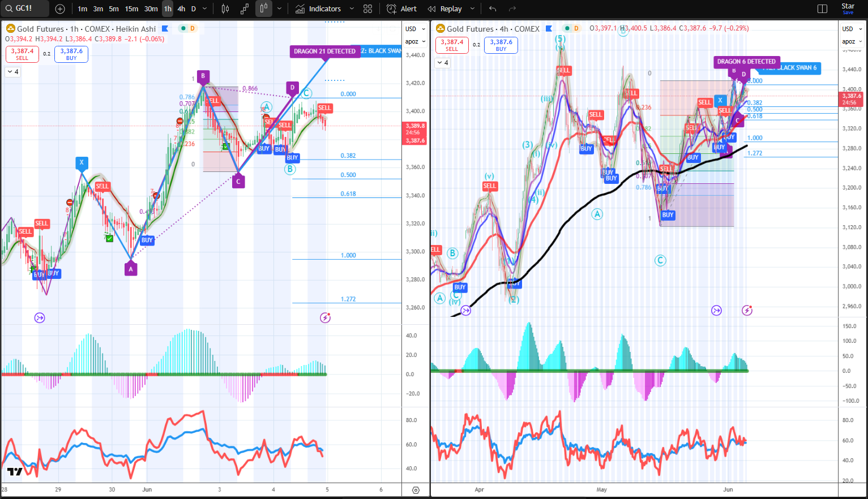Image resolution: width=868 pixels, height=499 pixels.
Task: Click the leftmost circled arrow icon on the 4h chart
Action: 466,310
